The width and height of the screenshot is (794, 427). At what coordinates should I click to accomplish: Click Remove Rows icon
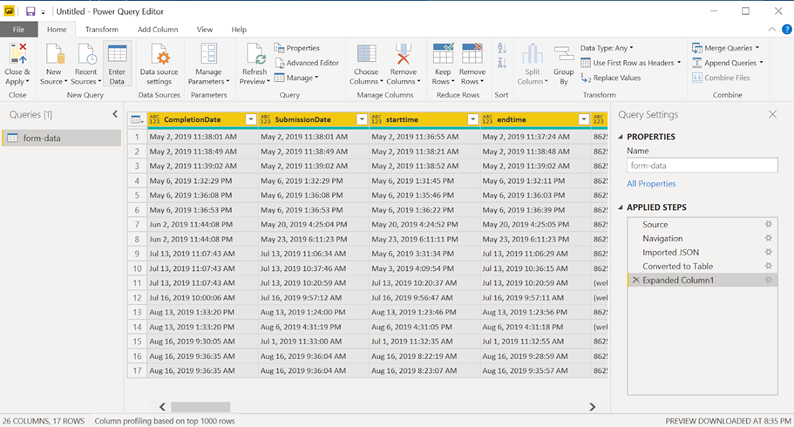coord(472,54)
